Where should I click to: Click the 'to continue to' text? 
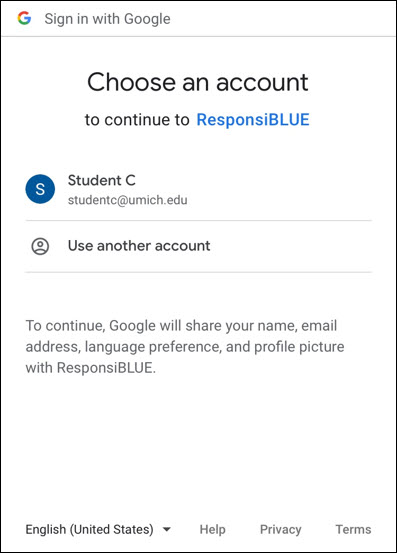[x=137, y=120]
